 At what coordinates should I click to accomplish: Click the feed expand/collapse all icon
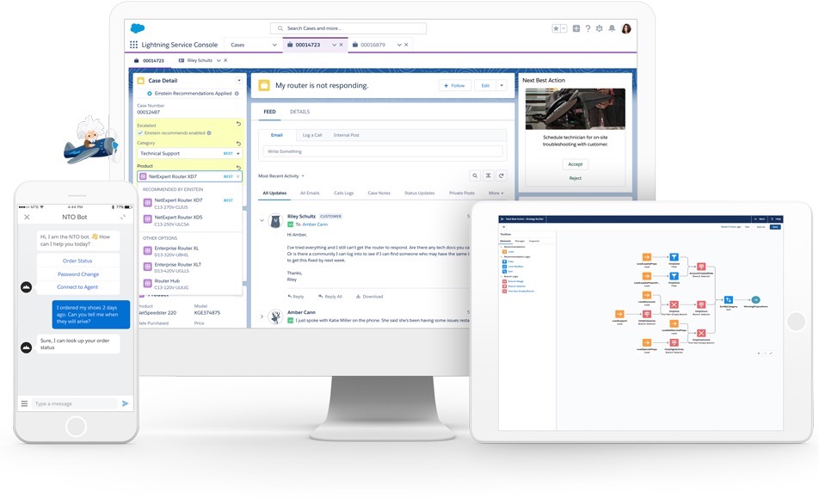pos(488,176)
